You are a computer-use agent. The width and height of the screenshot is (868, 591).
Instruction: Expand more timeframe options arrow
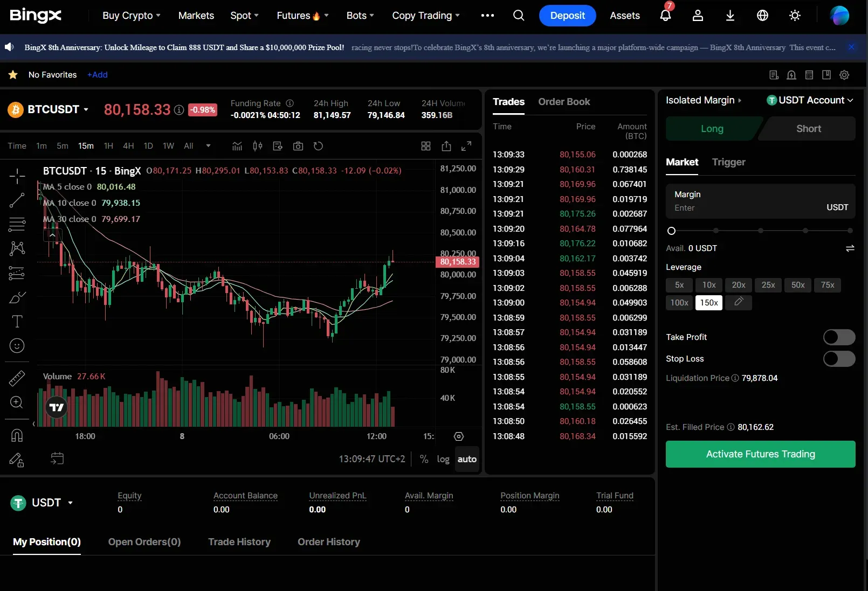click(x=208, y=146)
